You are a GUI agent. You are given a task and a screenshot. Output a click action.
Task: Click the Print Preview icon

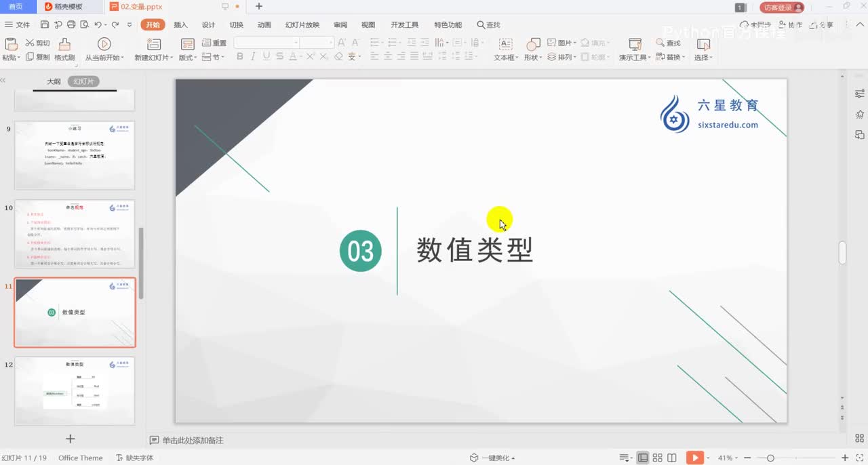[84, 24]
